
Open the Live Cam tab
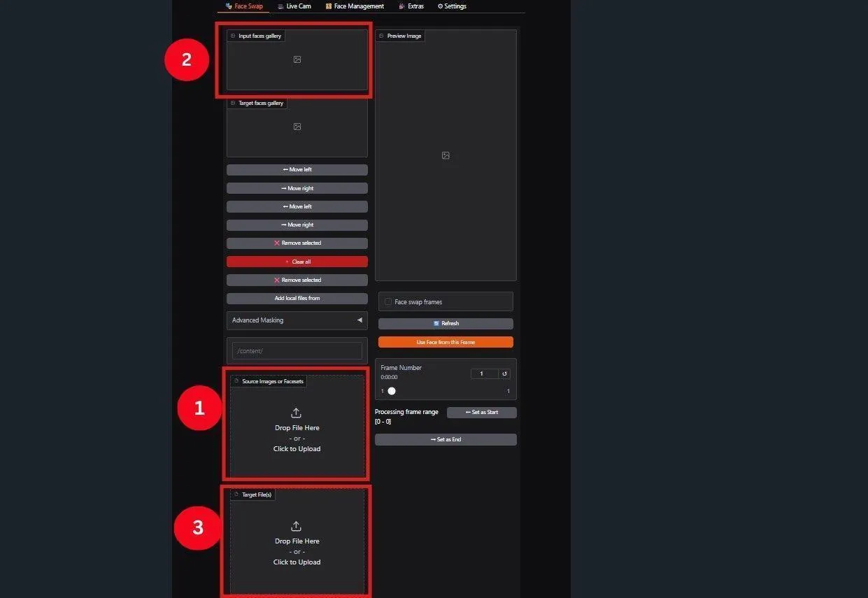(294, 6)
